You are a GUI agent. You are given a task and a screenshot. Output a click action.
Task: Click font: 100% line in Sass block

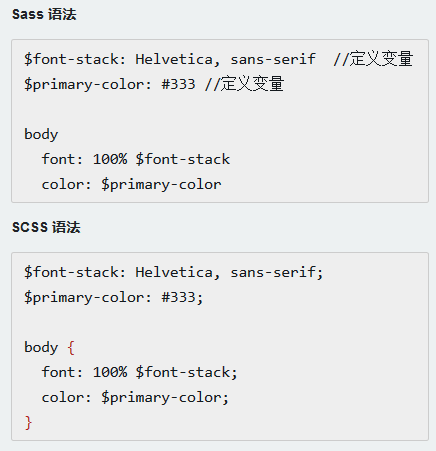click(x=136, y=159)
